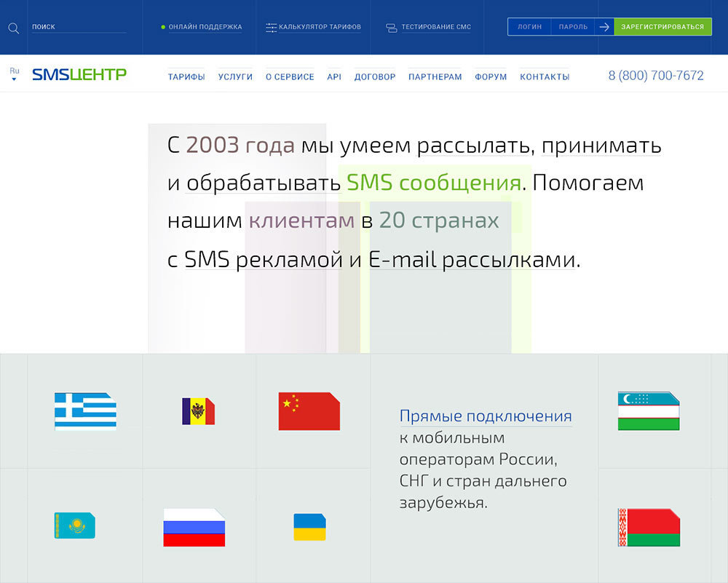Go to the Услуги menu item
Viewport: 728px width, 583px height.
pos(235,76)
